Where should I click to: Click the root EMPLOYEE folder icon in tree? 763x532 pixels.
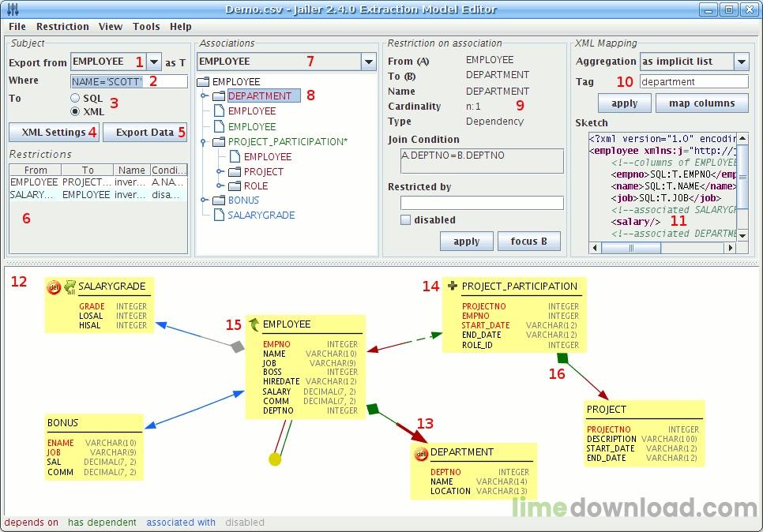(x=204, y=82)
